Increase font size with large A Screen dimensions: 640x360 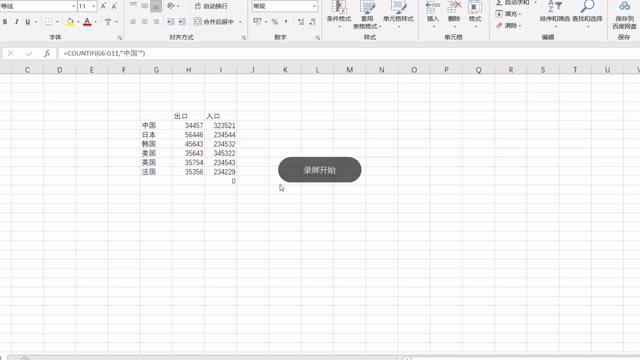pyautogui.click(x=103, y=6)
